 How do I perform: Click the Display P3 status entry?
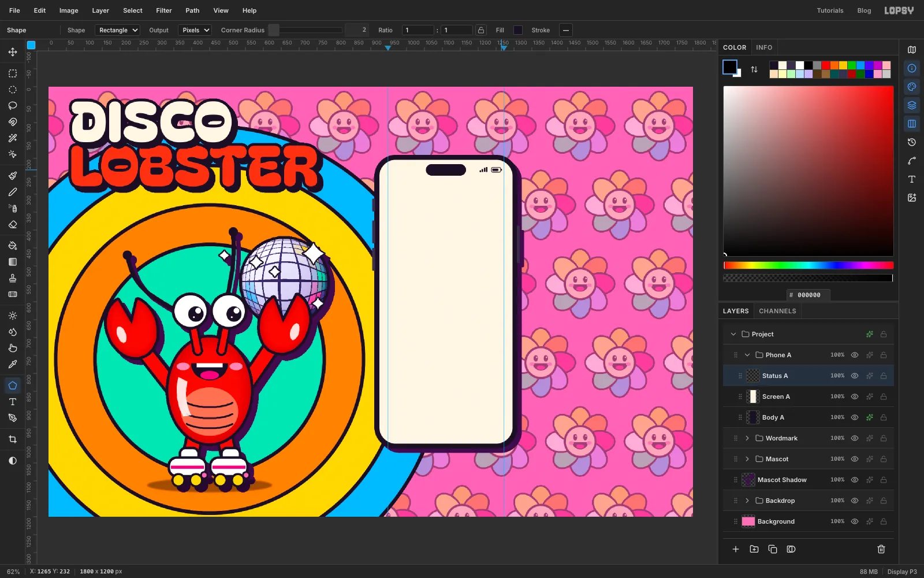(902, 572)
